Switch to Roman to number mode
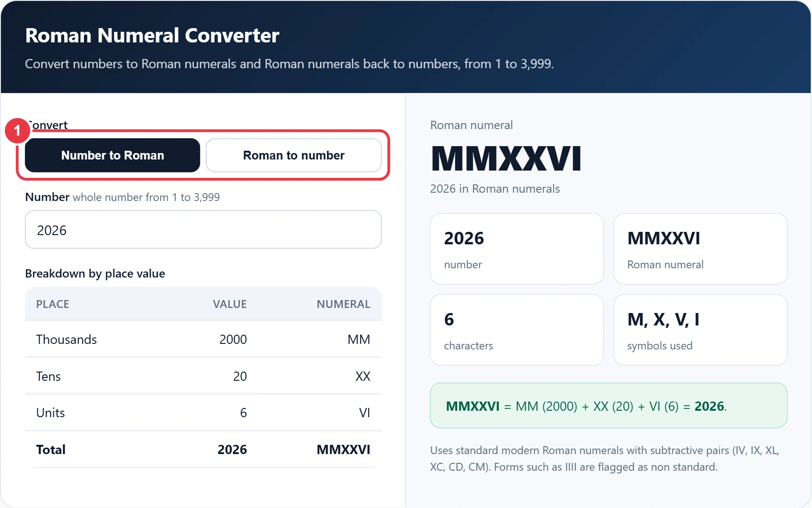 (x=294, y=155)
